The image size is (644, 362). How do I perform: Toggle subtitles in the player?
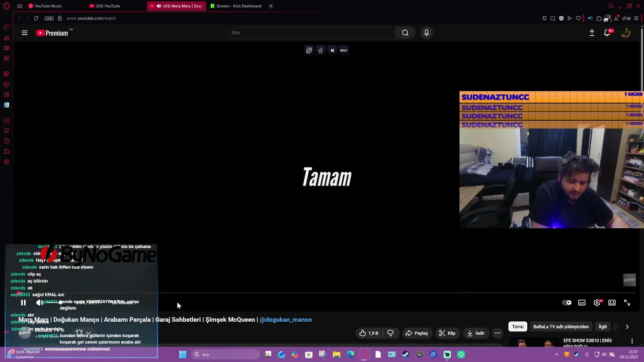point(582,303)
